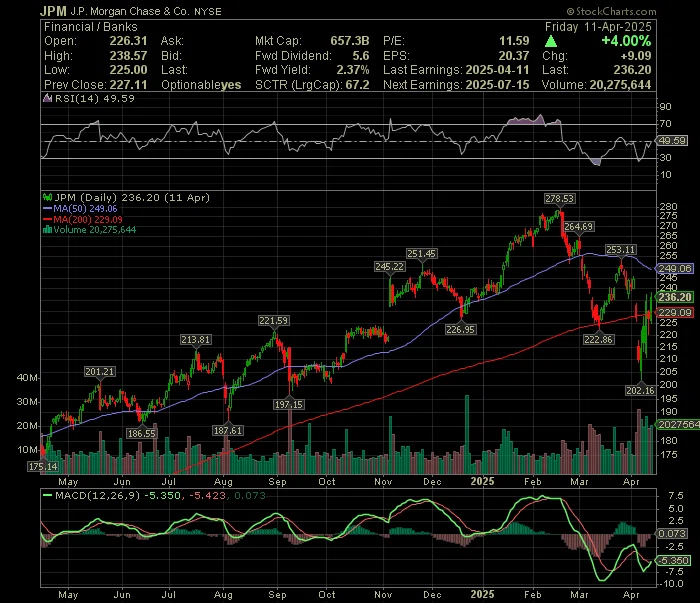This screenshot has height=603, width=700.
Task: Click the JPM ticker symbol title
Action: (53, 11)
